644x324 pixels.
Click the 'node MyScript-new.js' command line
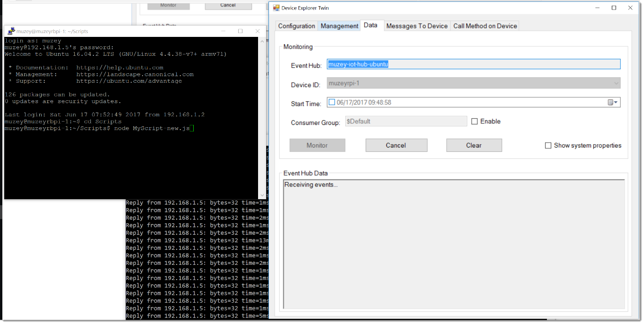pos(99,128)
